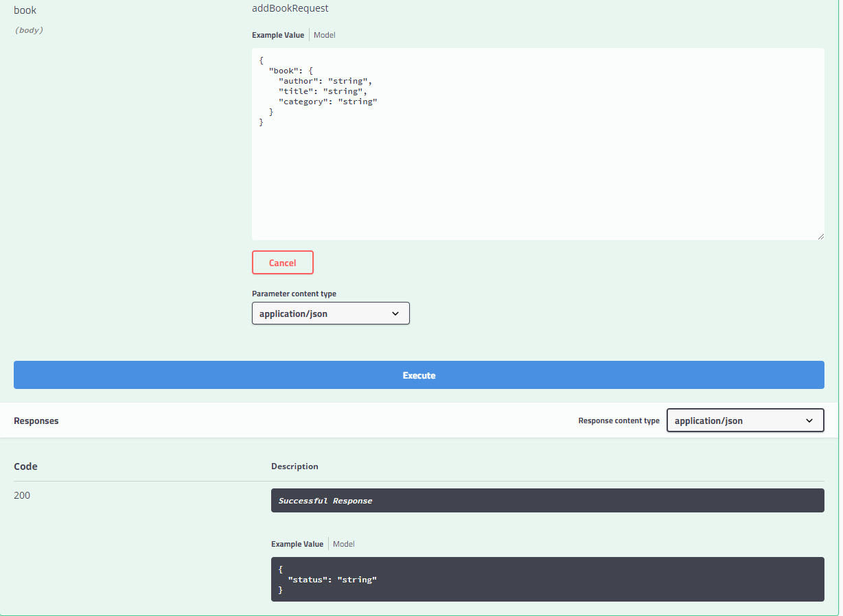Click the textarea resize handle corner
Viewport: 843px width, 616px height.
pyautogui.click(x=820, y=236)
